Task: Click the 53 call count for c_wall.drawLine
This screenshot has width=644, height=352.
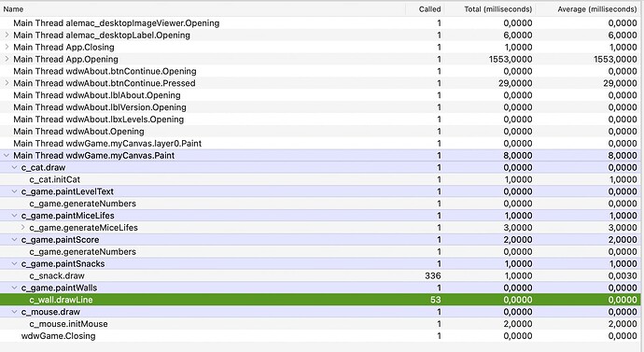Action: click(x=436, y=300)
